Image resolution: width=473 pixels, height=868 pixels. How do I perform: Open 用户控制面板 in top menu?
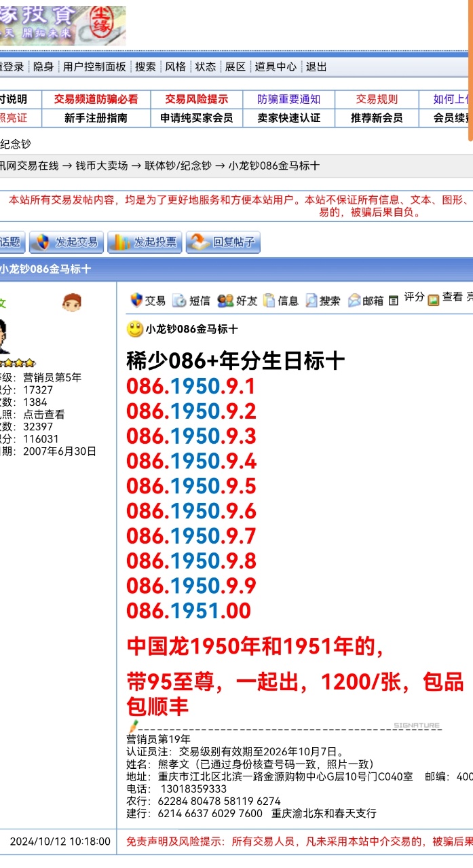tap(94, 67)
